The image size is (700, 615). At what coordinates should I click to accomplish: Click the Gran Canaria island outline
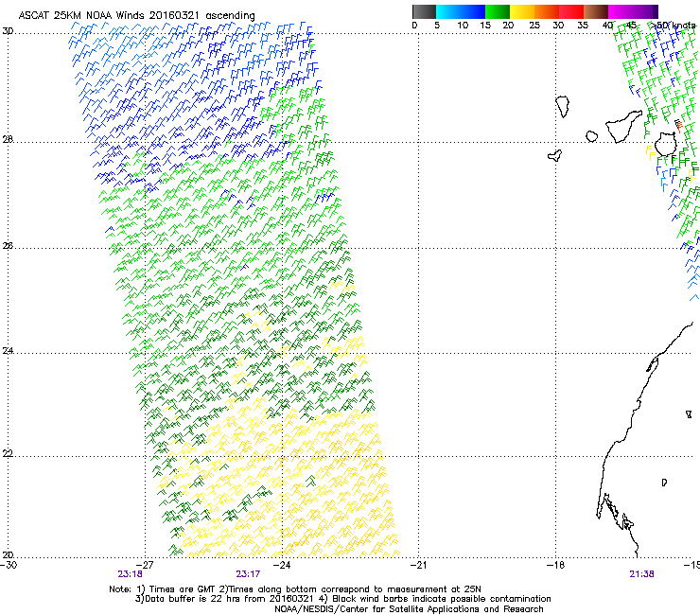pyautogui.click(x=666, y=144)
